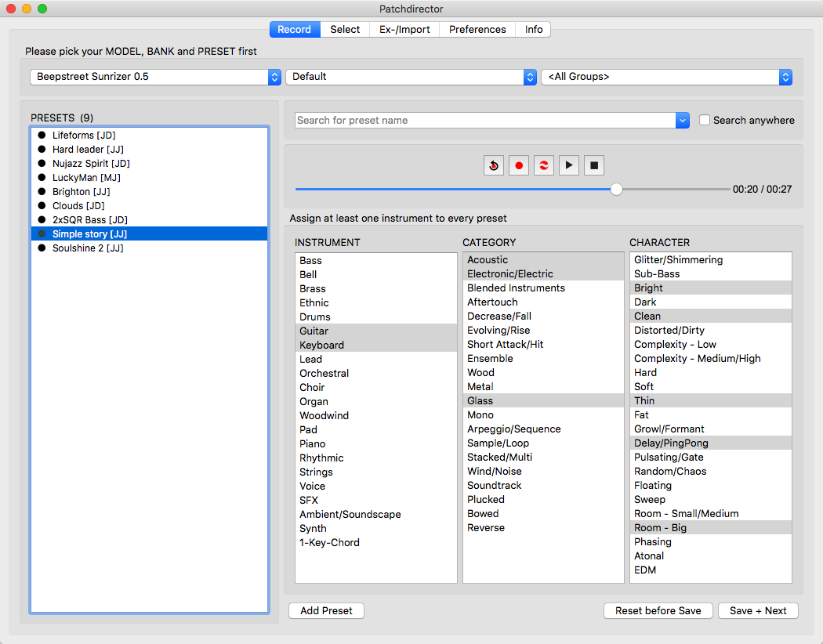Click the Save + Next button
823x644 pixels.
point(758,610)
